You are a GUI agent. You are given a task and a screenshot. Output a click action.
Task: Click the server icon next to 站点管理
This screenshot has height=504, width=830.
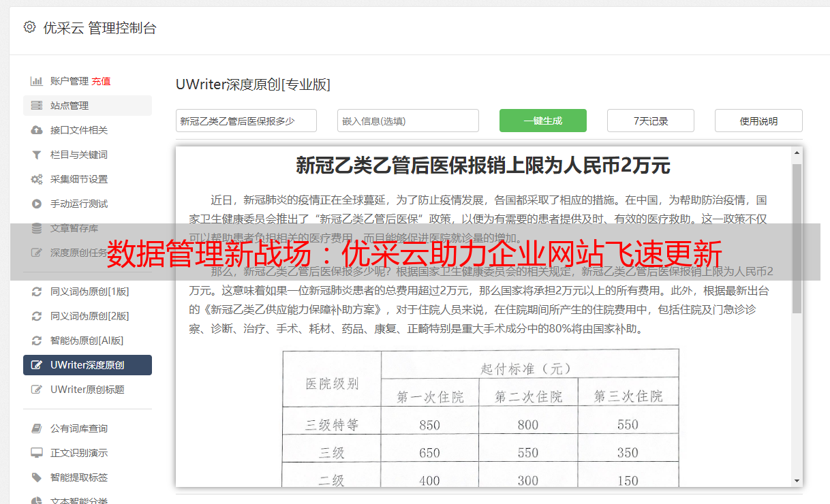coord(37,106)
